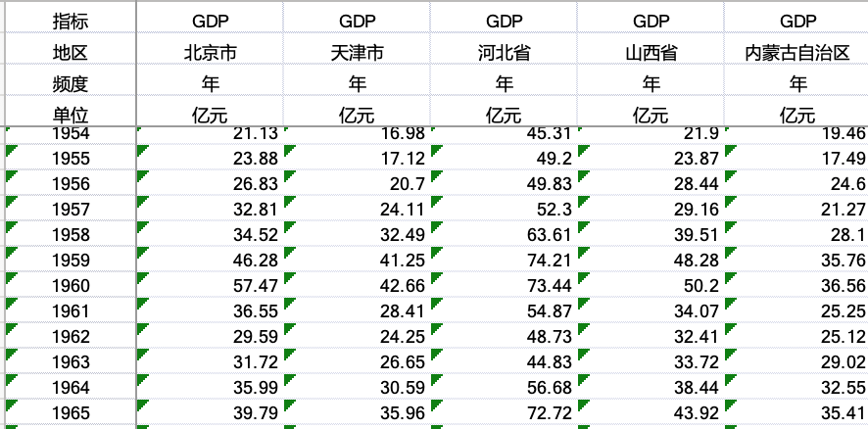Screen dimensions: 868x429
Task: Select the 单位 row label cell
Action: [x=70, y=114]
